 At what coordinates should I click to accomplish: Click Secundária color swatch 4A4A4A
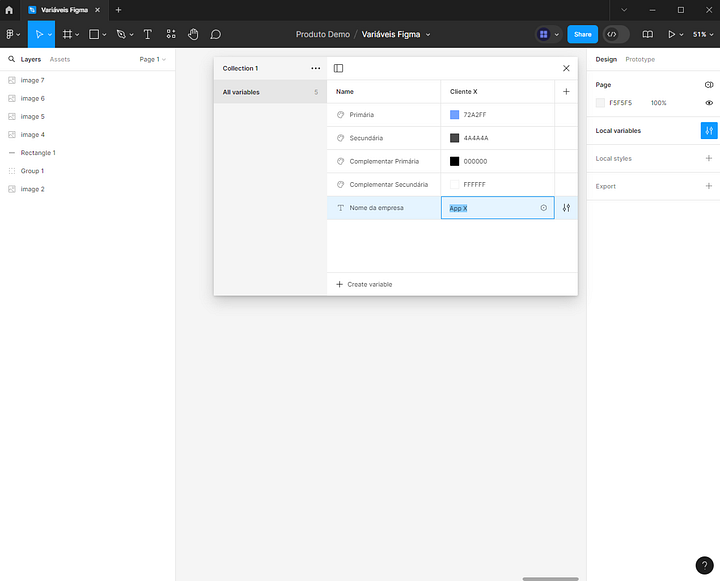point(454,138)
